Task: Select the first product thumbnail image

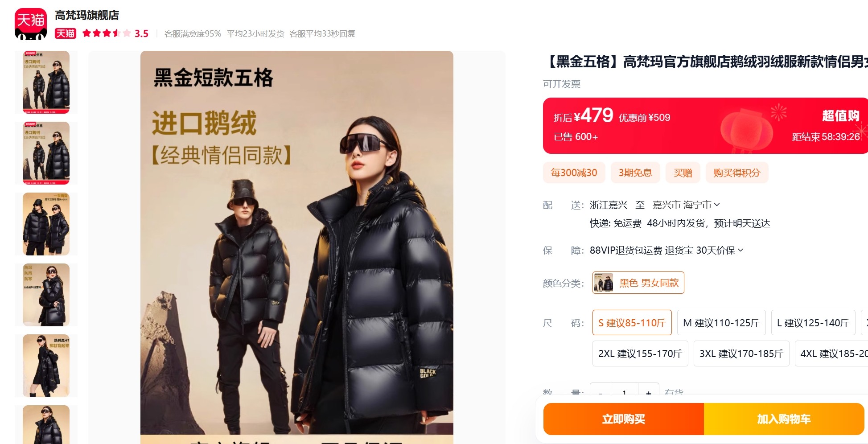Action: coord(46,82)
